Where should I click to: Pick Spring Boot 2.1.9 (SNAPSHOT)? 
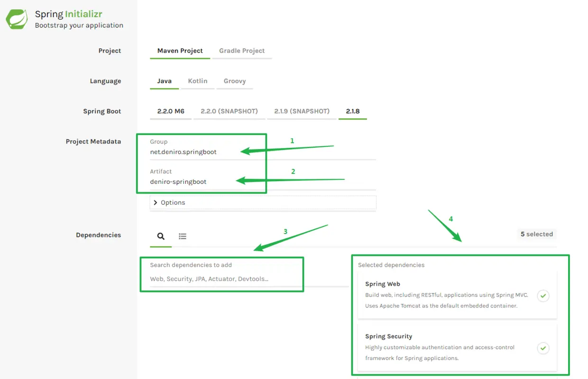pyautogui.click(x=302, y=111)
